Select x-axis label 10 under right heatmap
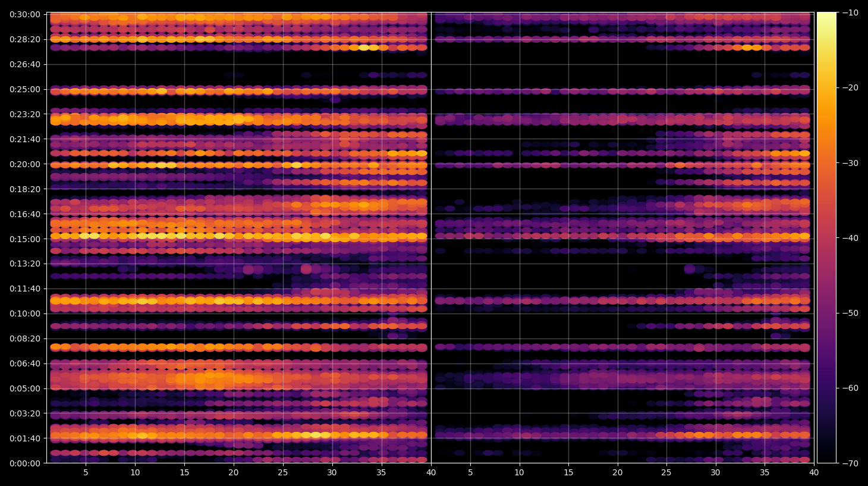 (x=519, y=473)
